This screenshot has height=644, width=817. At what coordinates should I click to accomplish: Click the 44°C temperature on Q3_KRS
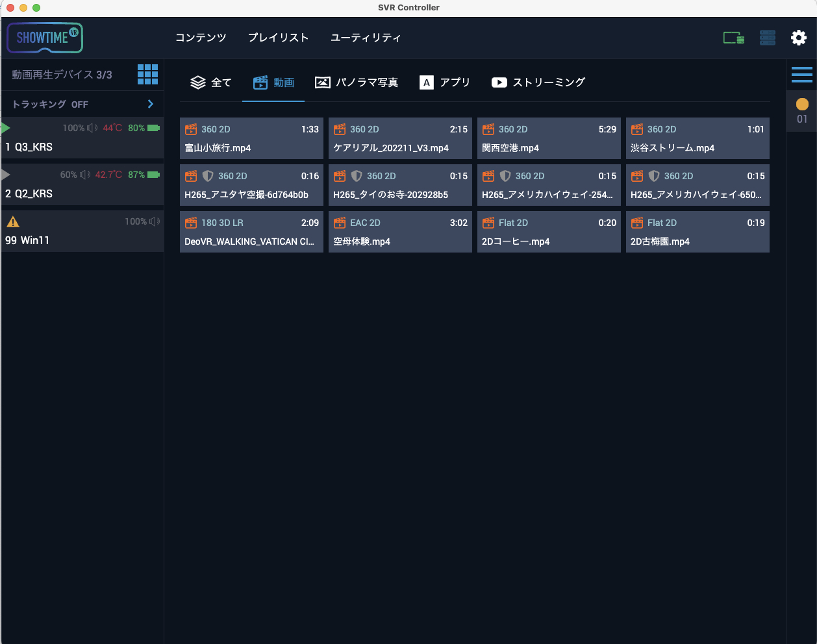(x=112, y=128)
